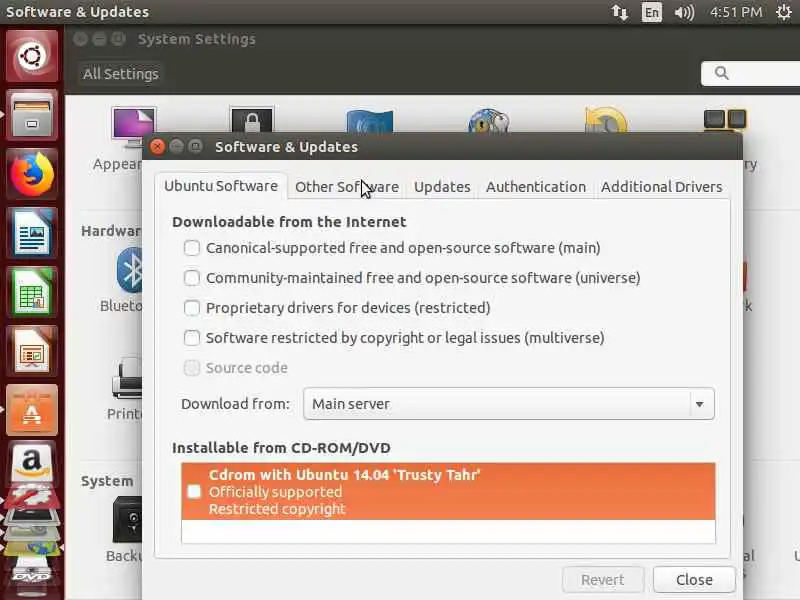Open the DVD launcher icon

32,577
